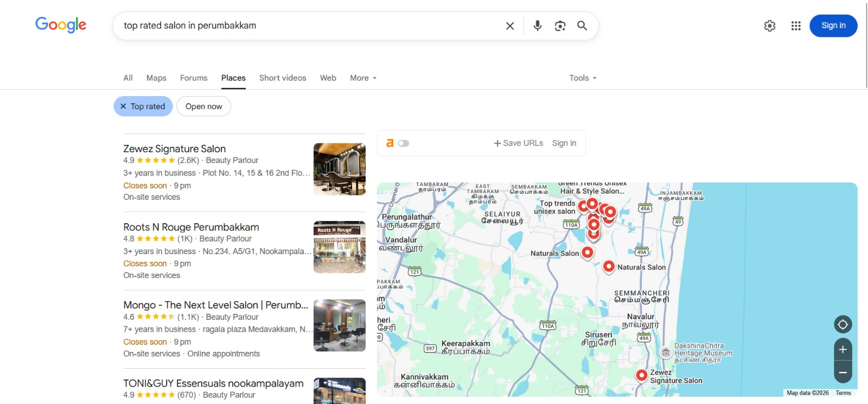
Task: Open the Tools dropdown
Action: click(x=583, y=78)
